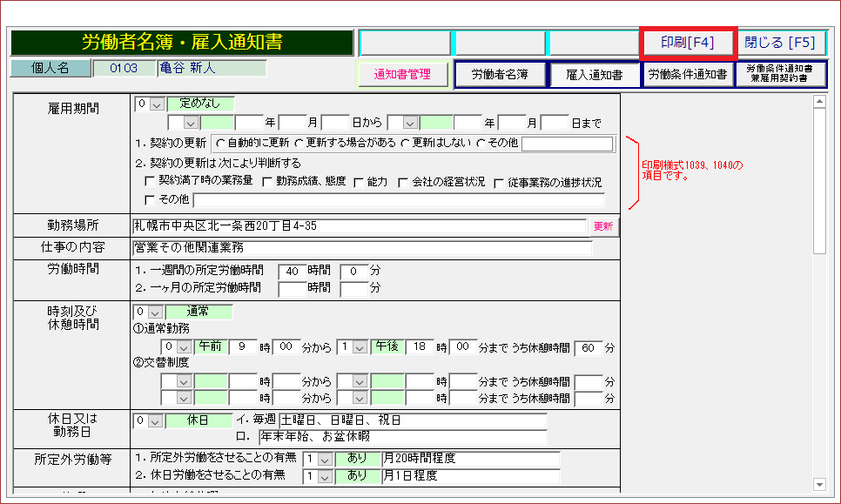
Task: Click the 更新 button beside 勤務場所
Action: point(602,226)
